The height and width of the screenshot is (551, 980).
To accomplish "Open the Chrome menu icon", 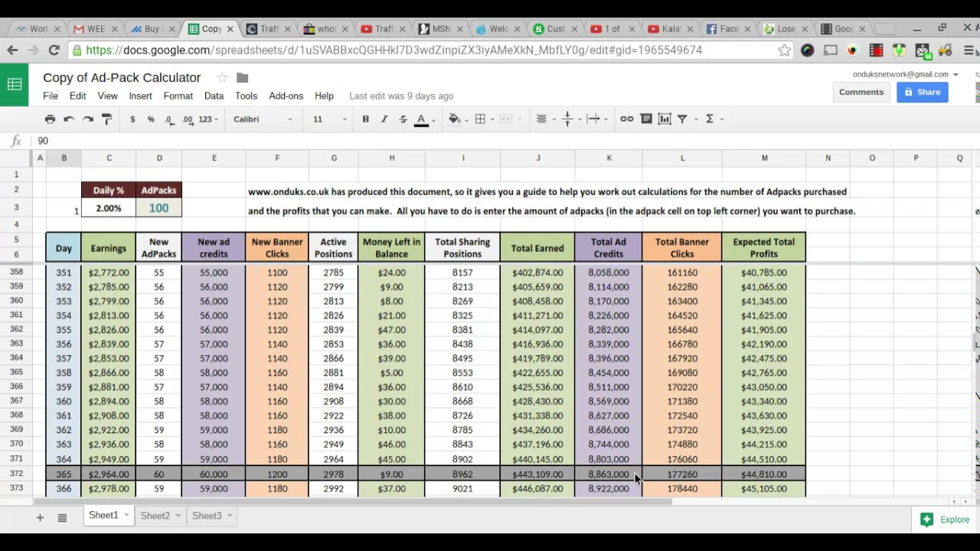I will 969,50.
